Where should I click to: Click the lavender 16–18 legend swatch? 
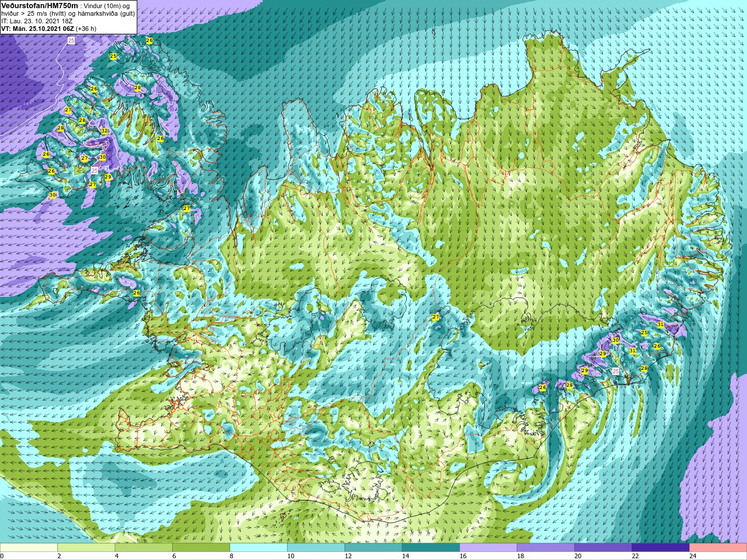coord(488,548)
